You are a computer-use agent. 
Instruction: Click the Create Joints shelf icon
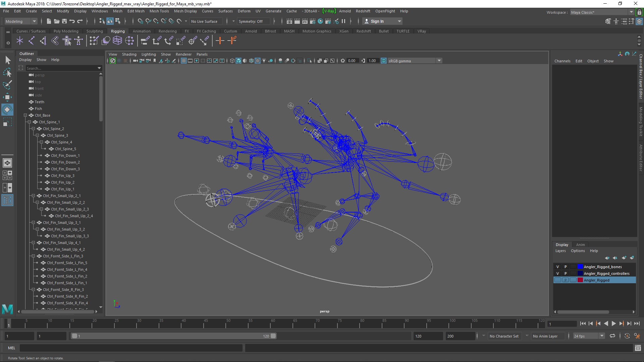[32, 41]
